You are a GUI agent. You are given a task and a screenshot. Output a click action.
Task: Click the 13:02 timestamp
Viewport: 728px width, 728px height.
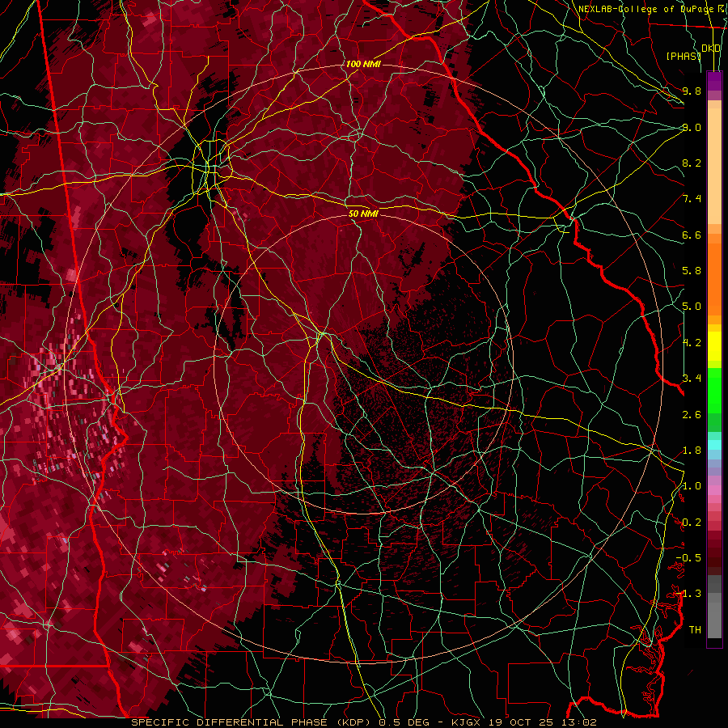pyautogui.click(x=580, y=722)
